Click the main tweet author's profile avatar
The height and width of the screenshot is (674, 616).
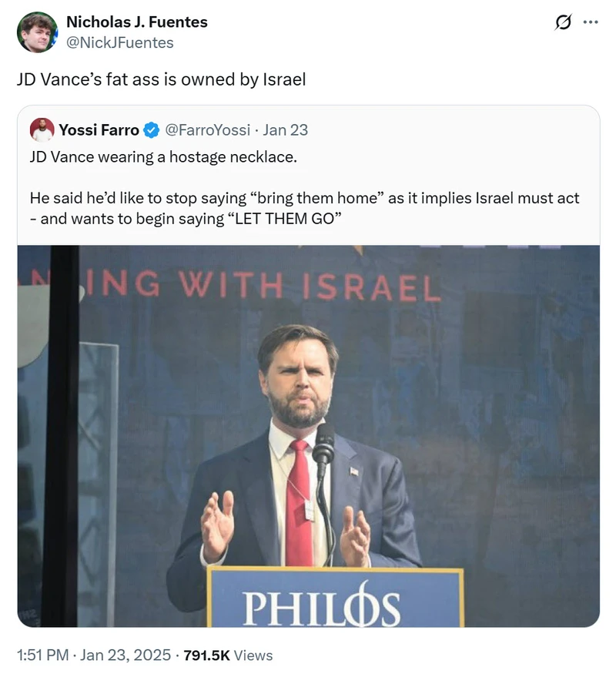[x=37, y=32]
